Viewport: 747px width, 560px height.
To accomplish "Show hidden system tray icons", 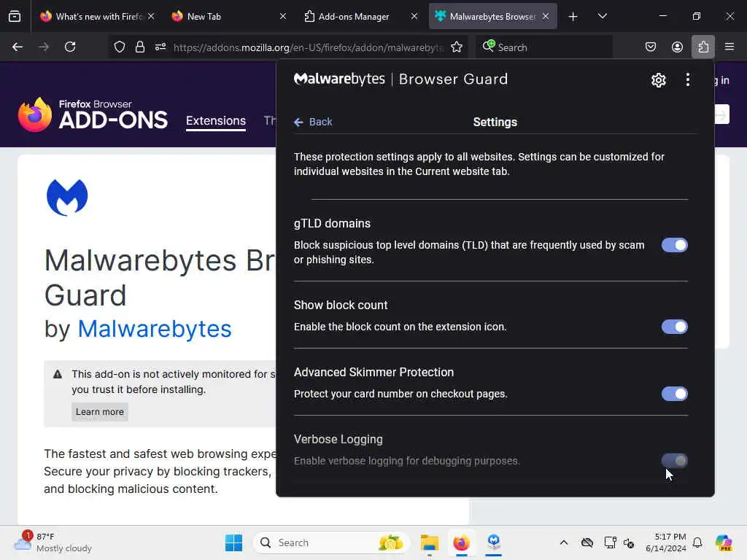I will [x=564, y=542].
